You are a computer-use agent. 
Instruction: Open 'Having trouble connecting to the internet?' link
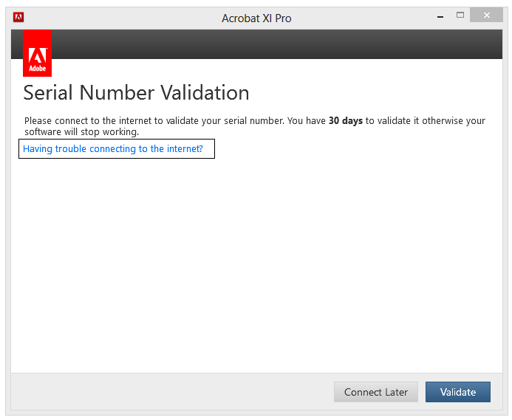pos(113,149)
